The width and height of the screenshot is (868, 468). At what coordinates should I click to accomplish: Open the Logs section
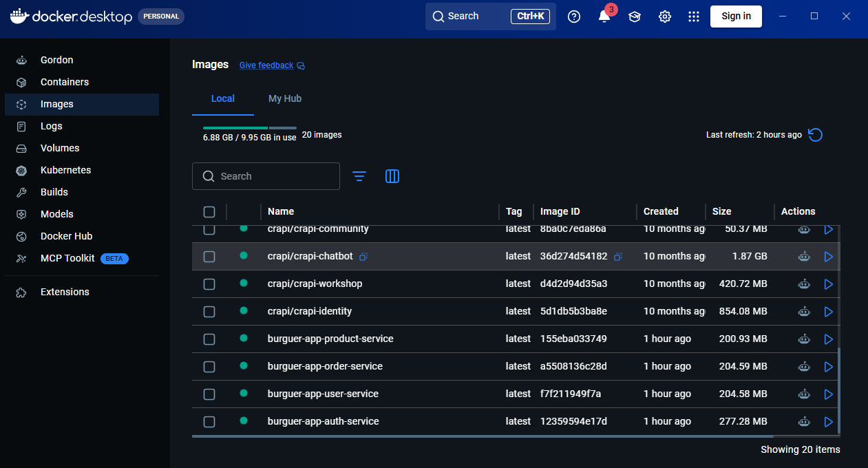[81, 126]
